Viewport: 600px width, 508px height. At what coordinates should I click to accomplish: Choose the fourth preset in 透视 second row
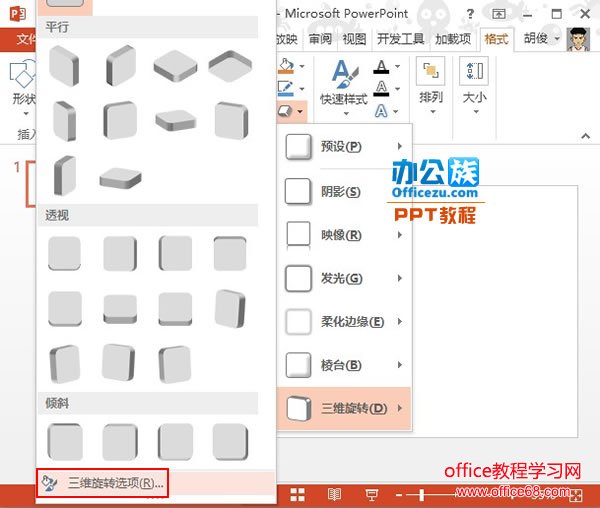pos(230,308)
